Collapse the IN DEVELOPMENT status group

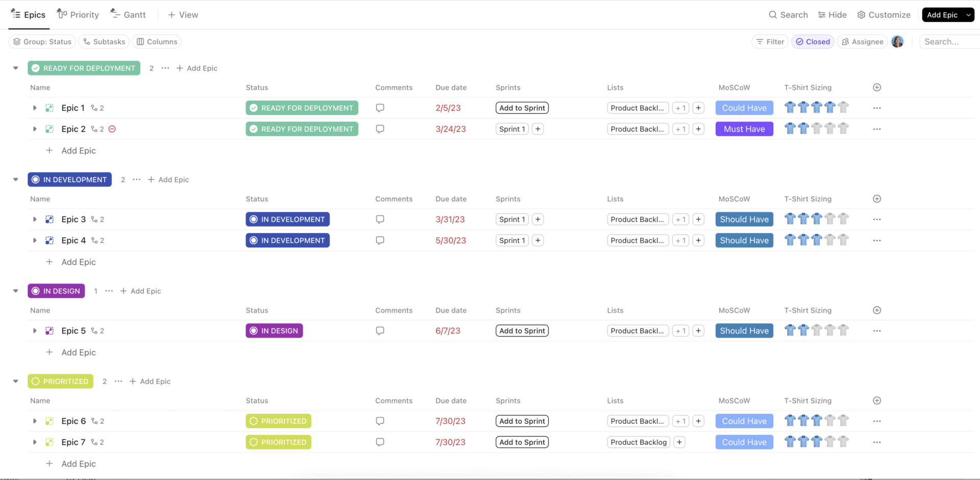coord(15,179)
